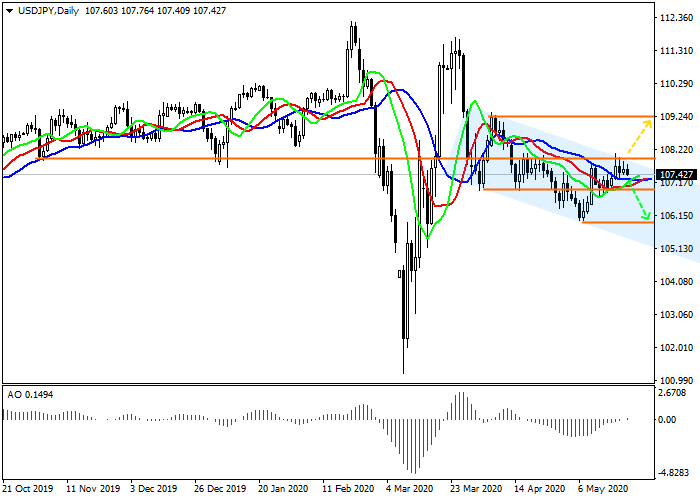The image size is (700, 500).
Task: Click the AO 0.1494 indicator label
Action: point(31,394)
